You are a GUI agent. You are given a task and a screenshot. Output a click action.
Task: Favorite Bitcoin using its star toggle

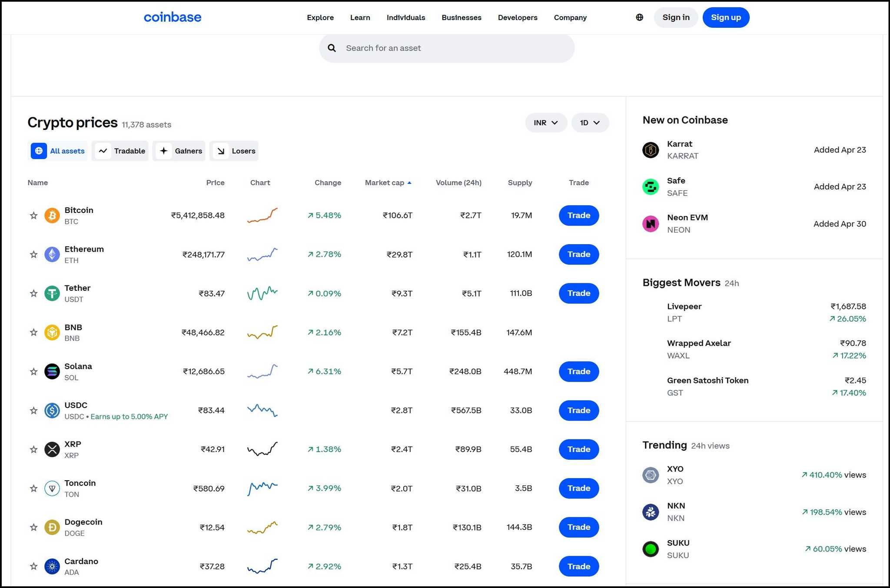(33, 215)
